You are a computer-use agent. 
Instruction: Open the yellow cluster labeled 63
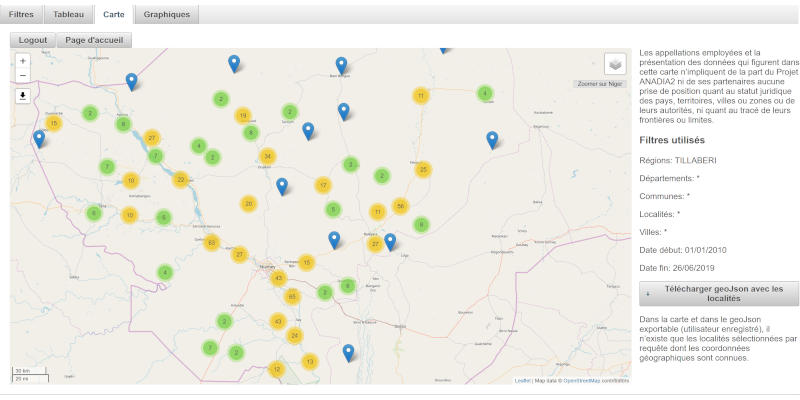point(211,243)
